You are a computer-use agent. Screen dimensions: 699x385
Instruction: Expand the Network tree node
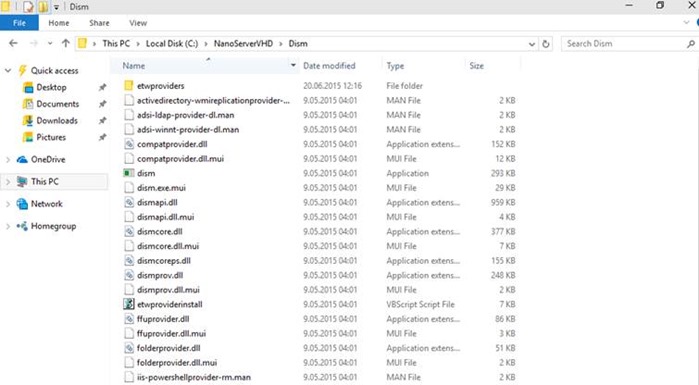(x=8, y=204)
